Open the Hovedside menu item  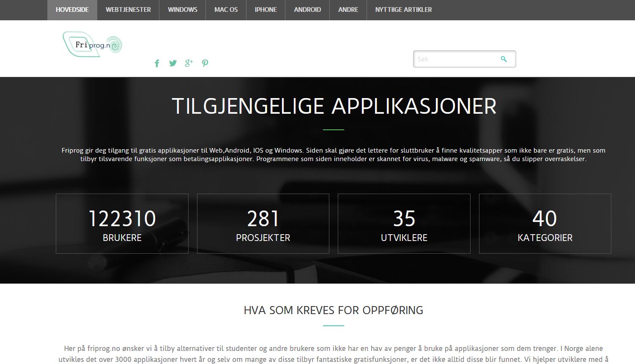point(72,10)
